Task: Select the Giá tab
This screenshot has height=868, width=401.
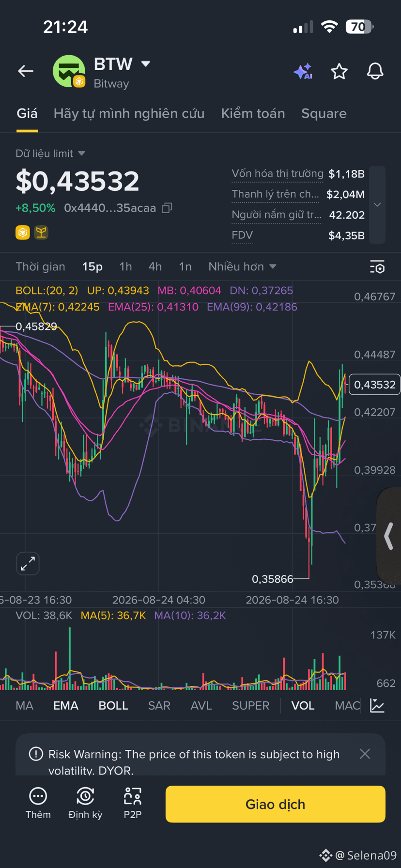Action: point(27,113)
